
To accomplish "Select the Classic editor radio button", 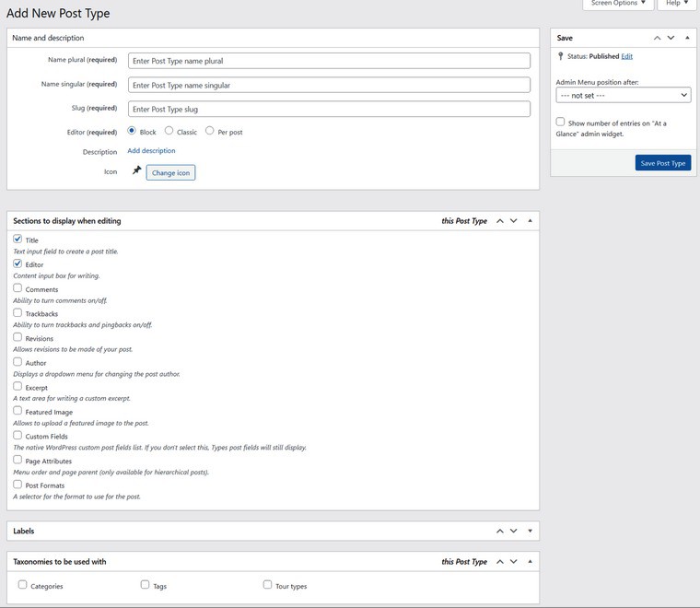I will (169, 131).
